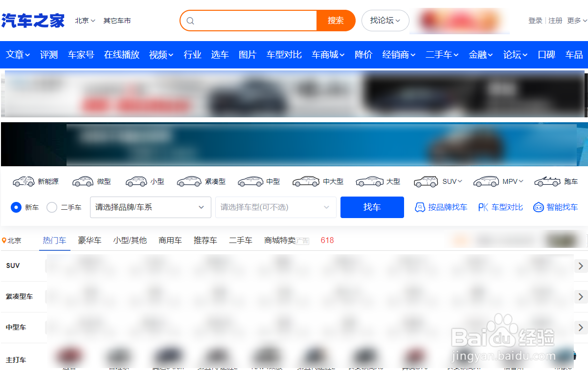This screenshot has height=376, width=588.
Task: Expand the 二手车 navigation menu
Action: [442, 55]
